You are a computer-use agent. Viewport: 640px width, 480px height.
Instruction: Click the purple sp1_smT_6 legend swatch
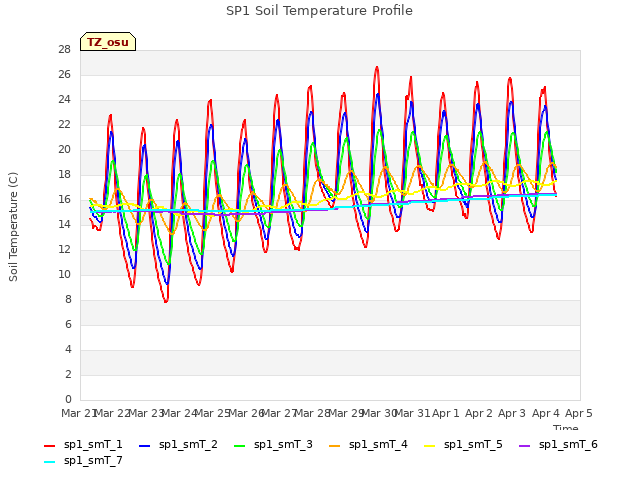click(524, 446)
